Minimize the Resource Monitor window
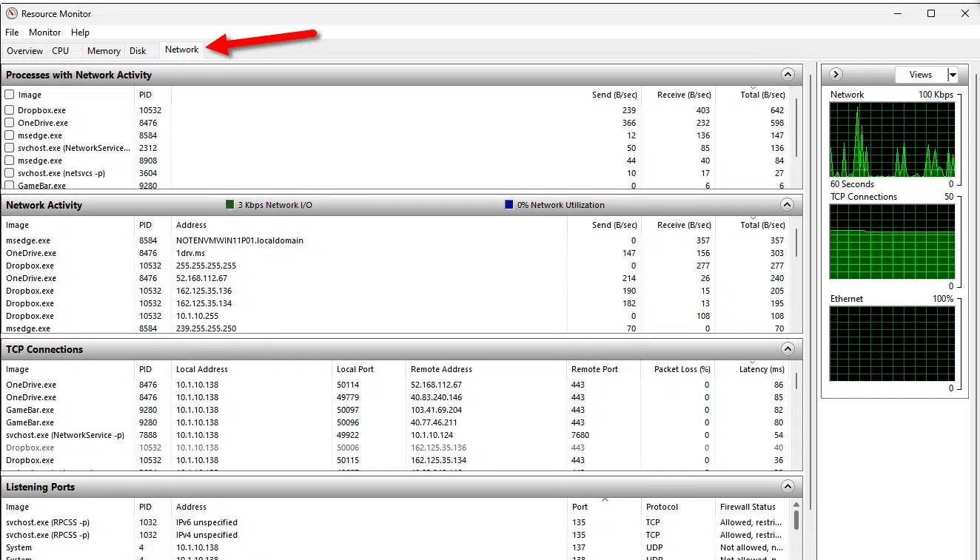 [897, 13]
